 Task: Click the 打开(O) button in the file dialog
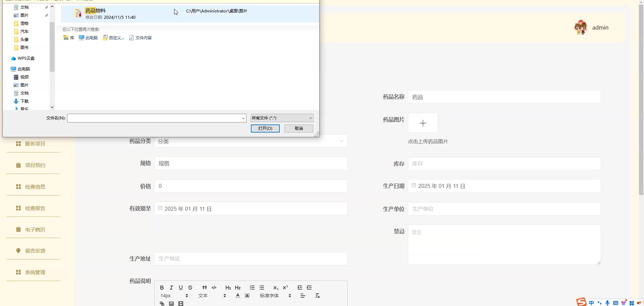pyautogui.click(x=265, y=129)
